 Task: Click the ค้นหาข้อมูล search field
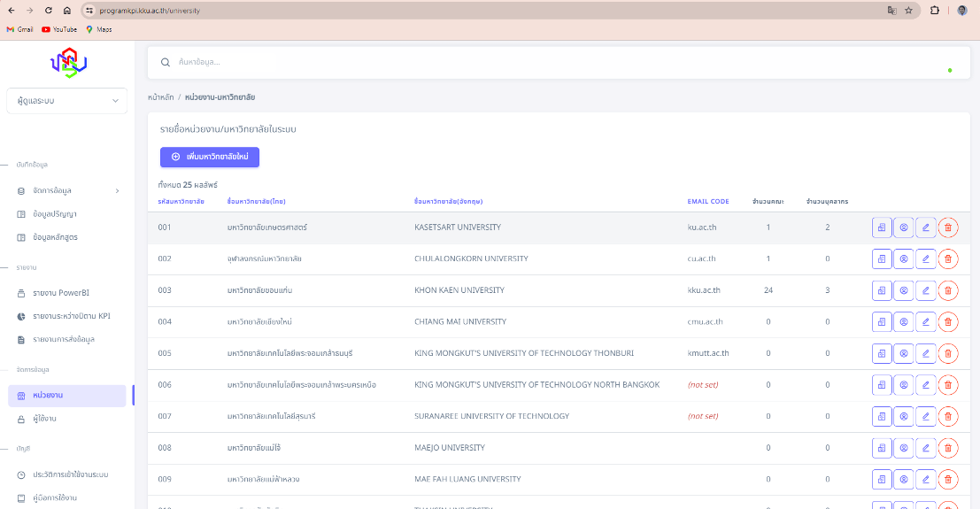[531, 62]
